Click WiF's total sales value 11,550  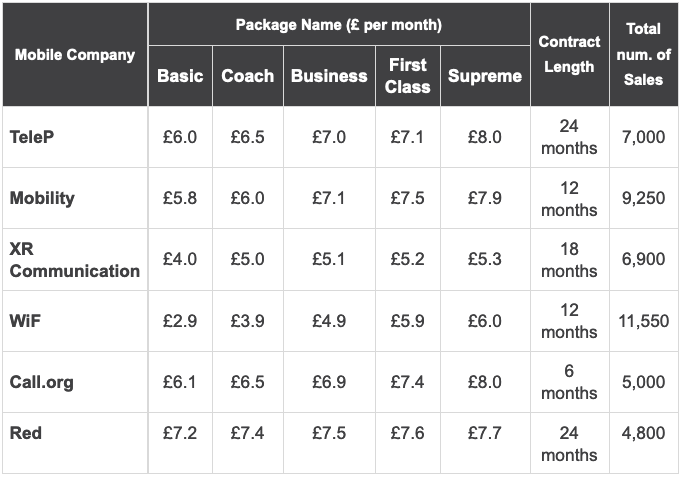click(x=644, y=321)
